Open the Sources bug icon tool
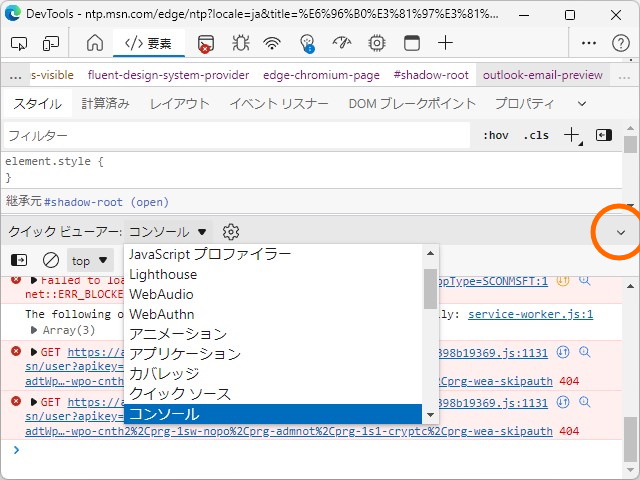The height and width of the screenshot is (480, 640). 240,43
